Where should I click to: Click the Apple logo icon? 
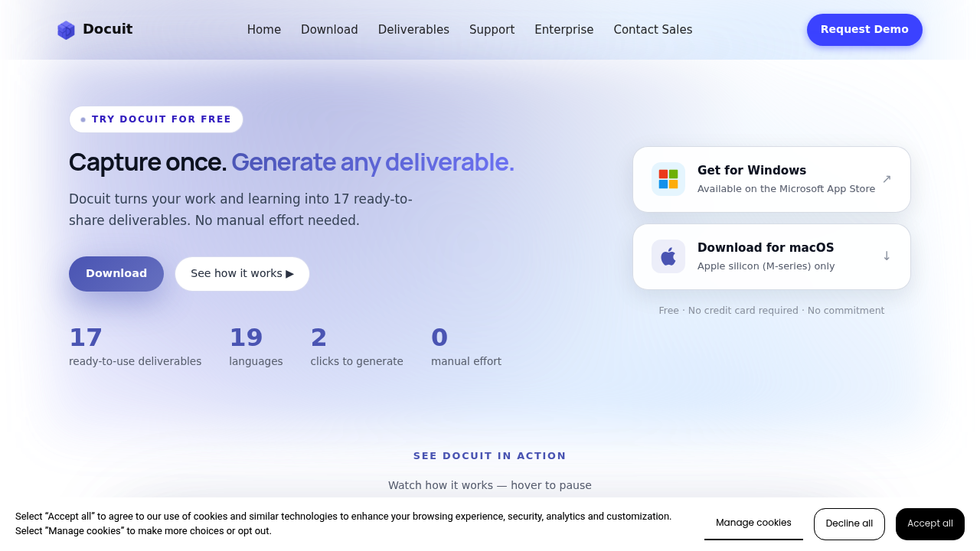(x=668, y=256)
